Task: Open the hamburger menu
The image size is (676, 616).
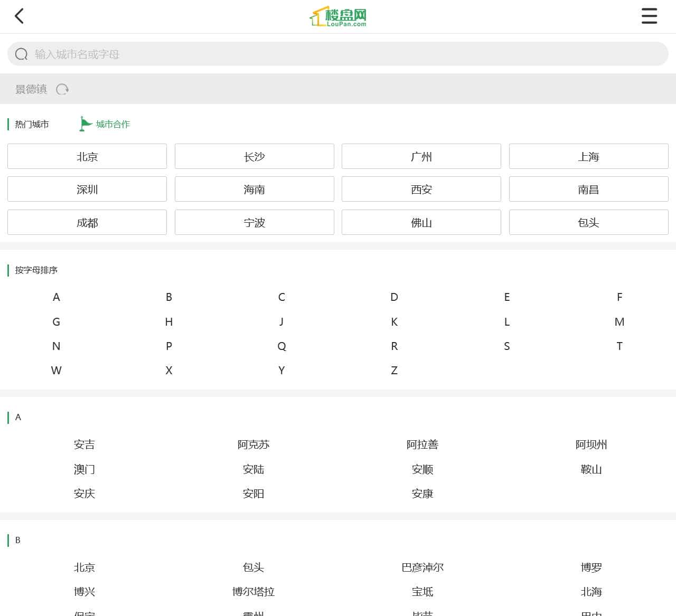Action: point(649,16)
